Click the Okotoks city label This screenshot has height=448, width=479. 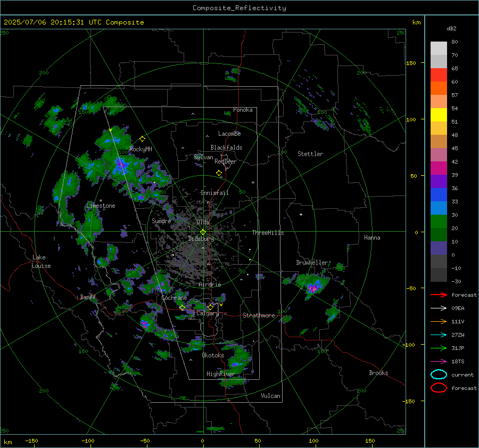(x=213, y=355)
